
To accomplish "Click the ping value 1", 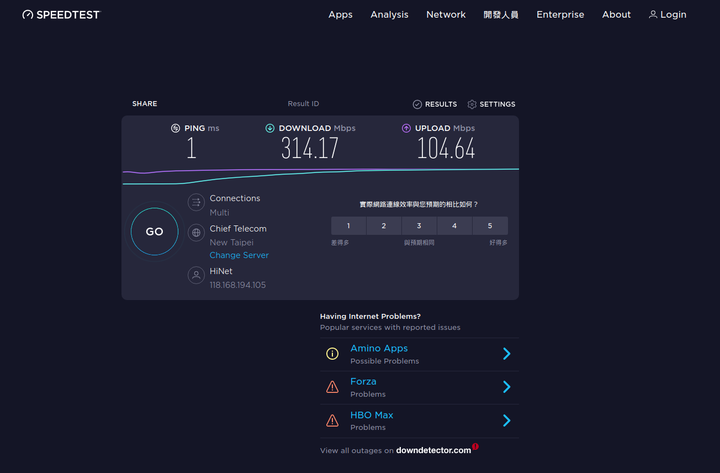I will [191, 148].
